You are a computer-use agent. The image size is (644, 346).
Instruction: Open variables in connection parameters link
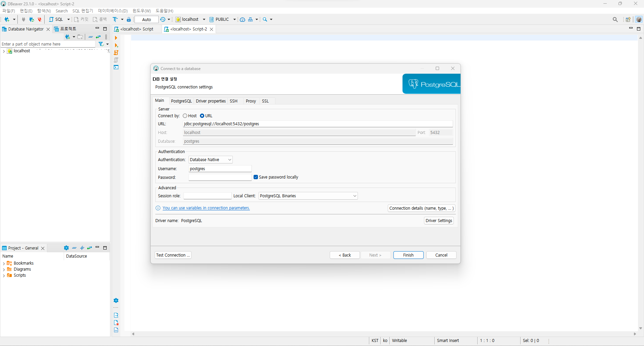(206, 208)
